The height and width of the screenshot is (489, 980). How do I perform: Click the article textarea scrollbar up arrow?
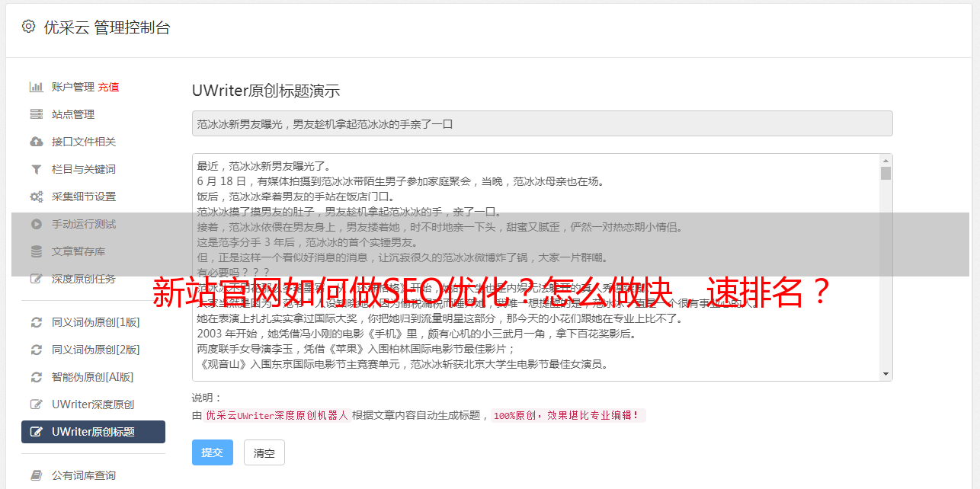pyautogui.click(x=886, y=161)
